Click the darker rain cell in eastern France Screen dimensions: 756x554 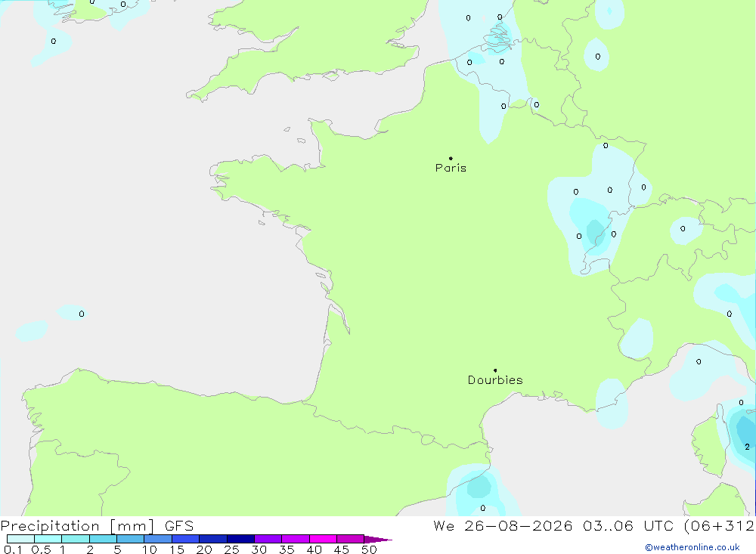click(x=596, y=231)
